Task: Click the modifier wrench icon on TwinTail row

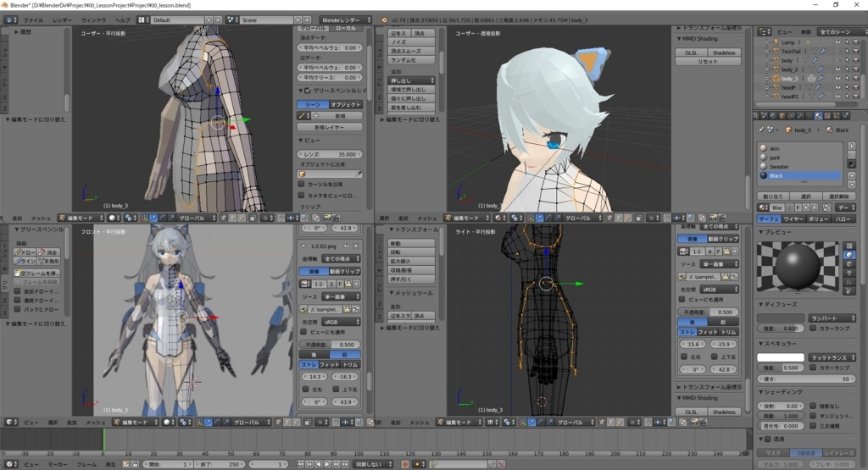Action: (824, 52)
